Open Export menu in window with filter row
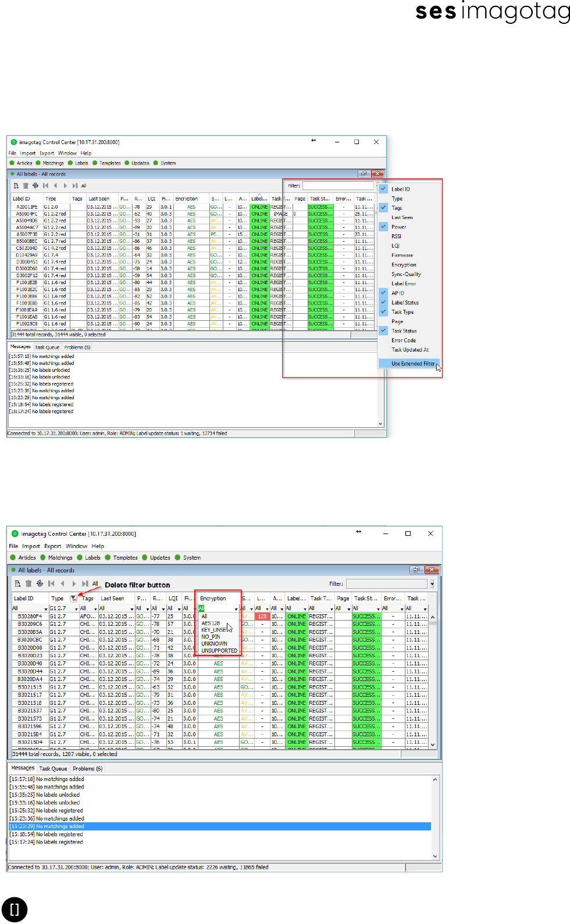This screenshot has height=924, width=570. click(x=52, y=546)
